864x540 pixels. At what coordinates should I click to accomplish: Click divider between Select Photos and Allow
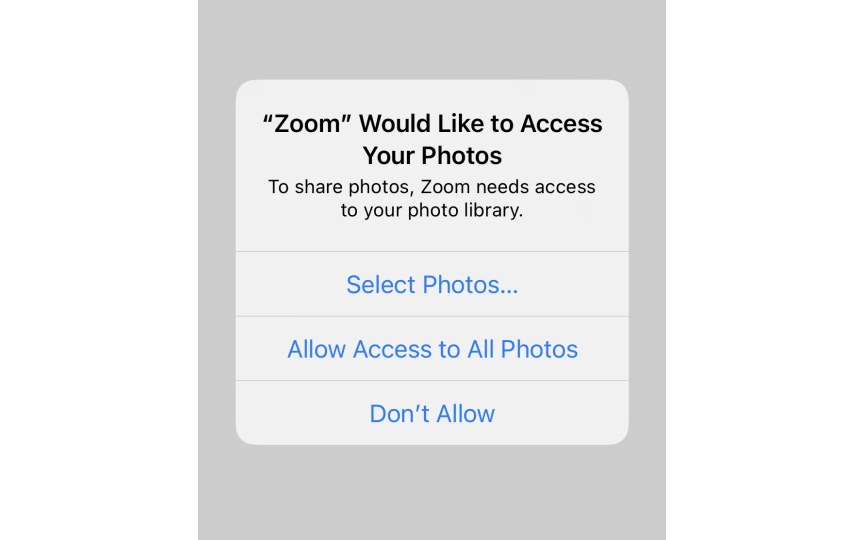(432, 316)
